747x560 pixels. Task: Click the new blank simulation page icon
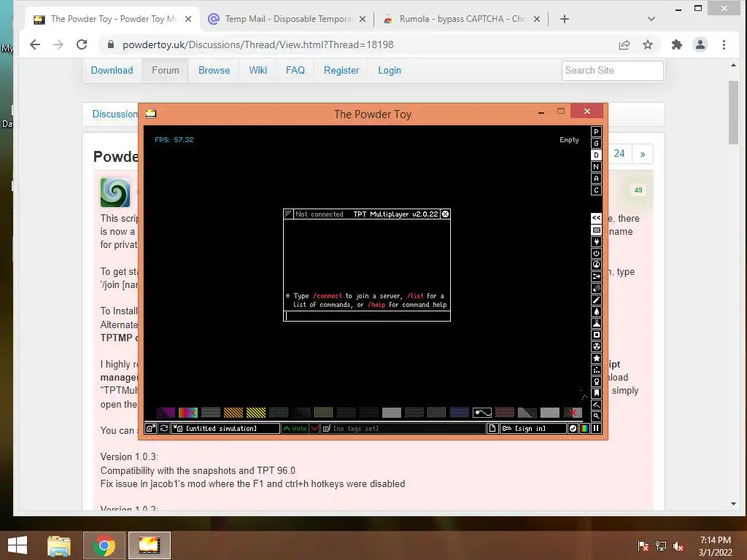point(492,429)
